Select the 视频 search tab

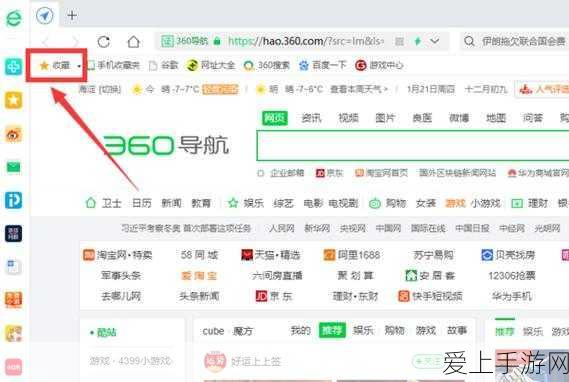348,118
